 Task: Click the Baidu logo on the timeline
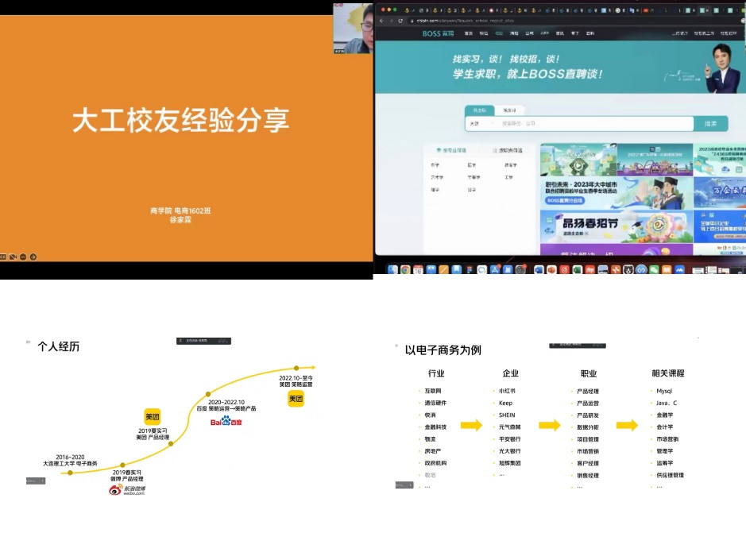(x=225, y=421)
